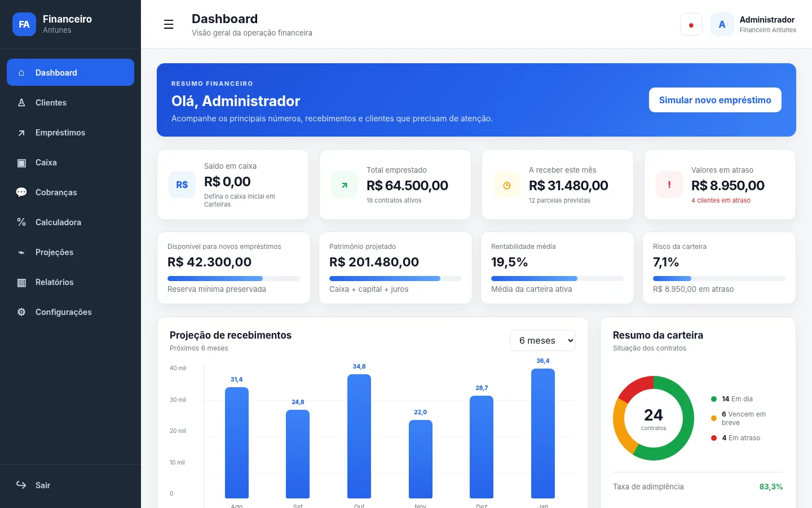Screen dimensions: 812x508
Task: Toggle the hamburger sidebar menu
Action: 169,24
